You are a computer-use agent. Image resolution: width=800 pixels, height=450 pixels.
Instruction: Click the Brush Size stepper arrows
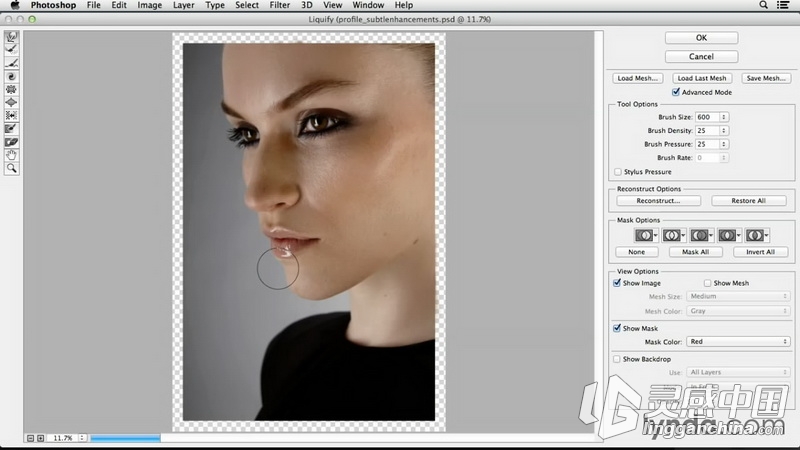tap(723, 117)
